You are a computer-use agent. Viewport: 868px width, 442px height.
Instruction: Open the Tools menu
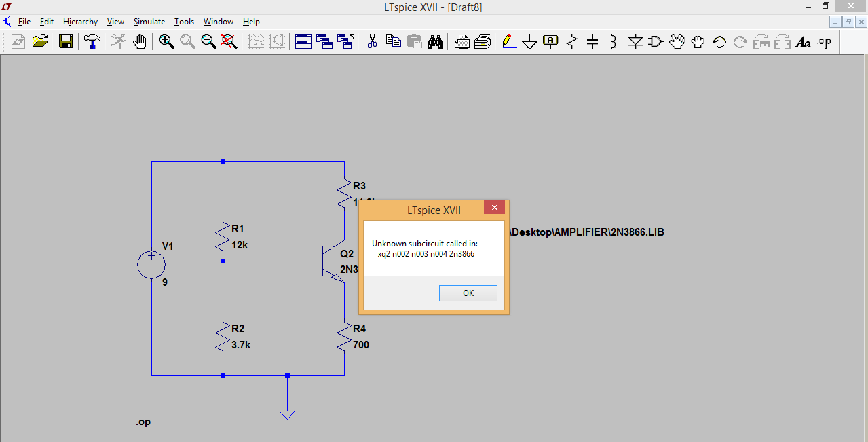(x=185, y=22)
